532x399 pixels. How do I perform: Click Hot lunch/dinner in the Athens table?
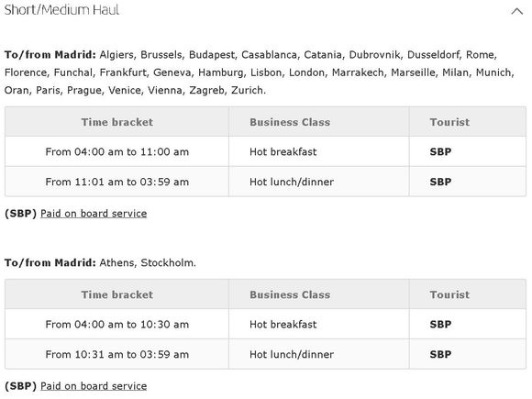coord(292,354)
